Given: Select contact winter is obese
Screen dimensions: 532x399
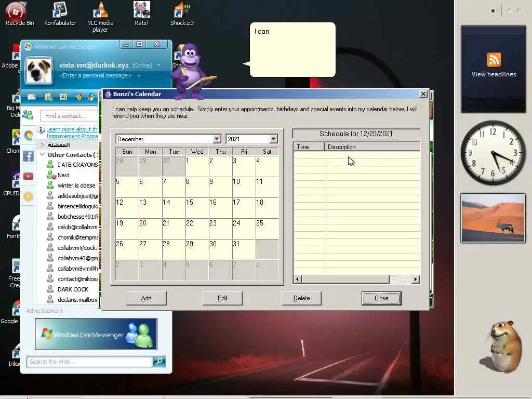Looking at the screenshot, I should click(x=76, y=185).
